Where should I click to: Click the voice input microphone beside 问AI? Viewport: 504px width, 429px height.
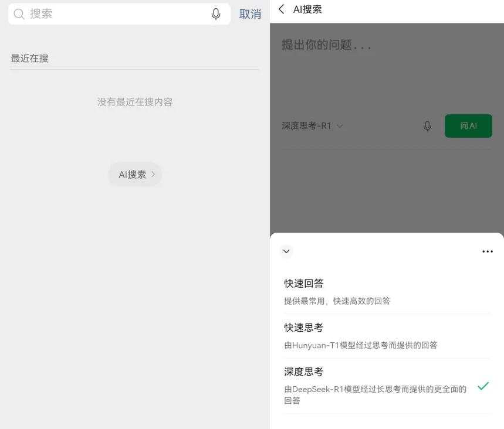pos(427,125)
